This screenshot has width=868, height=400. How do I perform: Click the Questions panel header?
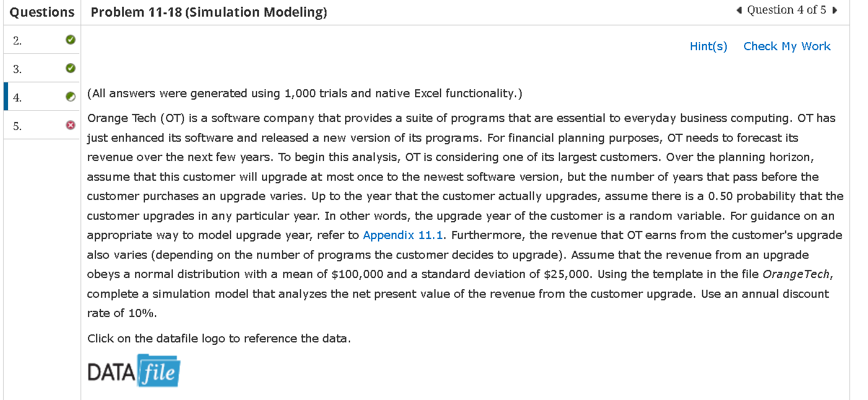point(42,11)
